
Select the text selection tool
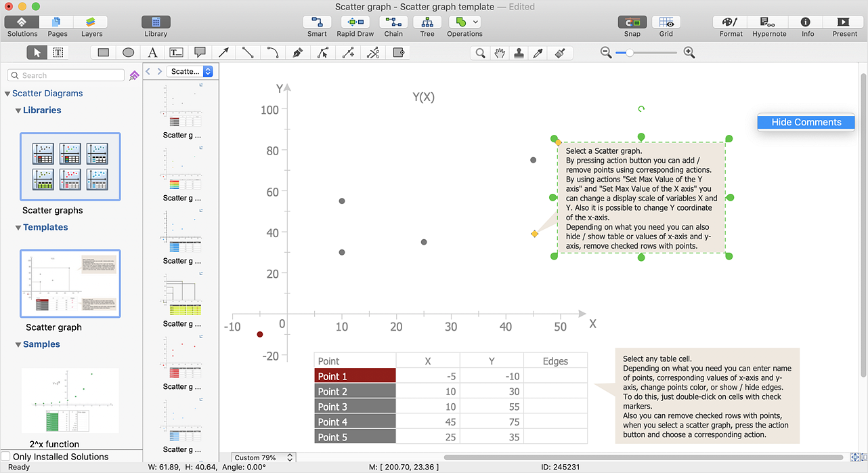point(58,52)
